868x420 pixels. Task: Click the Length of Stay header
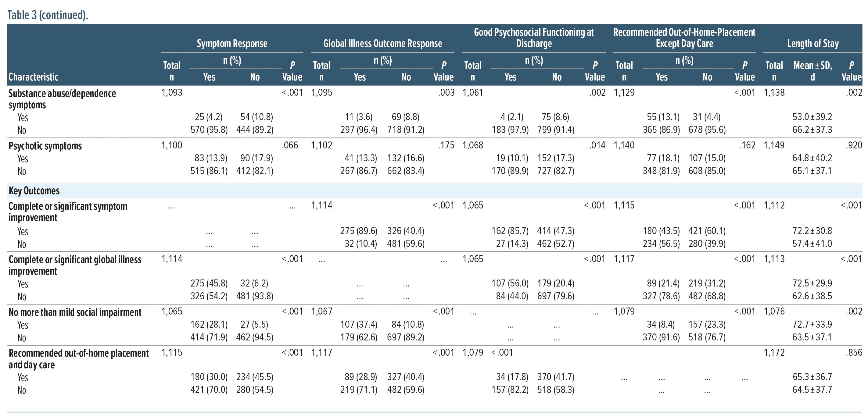click(813, 44)
